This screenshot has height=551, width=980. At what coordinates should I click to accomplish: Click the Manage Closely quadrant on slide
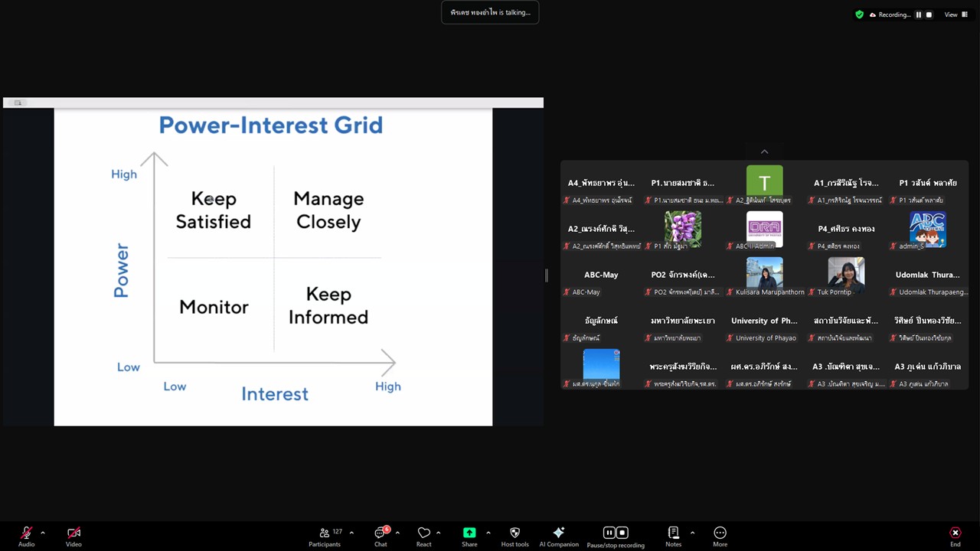(x=328, y=210)
